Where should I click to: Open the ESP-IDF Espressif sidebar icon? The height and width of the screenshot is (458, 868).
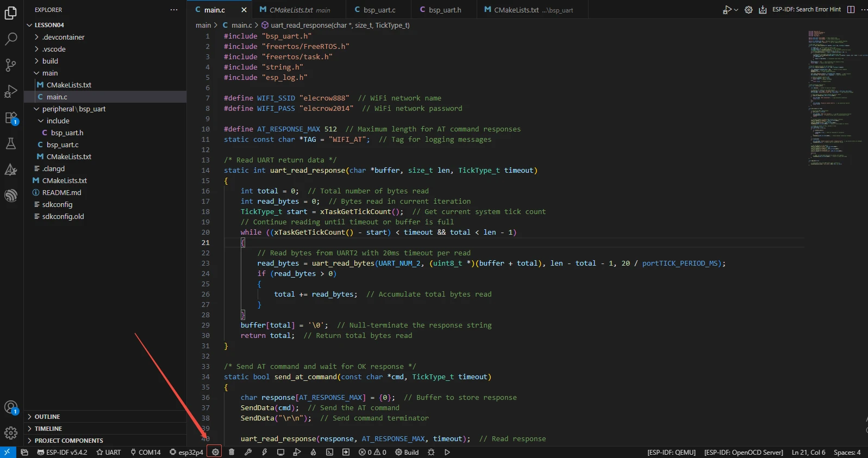click(11, 196)
